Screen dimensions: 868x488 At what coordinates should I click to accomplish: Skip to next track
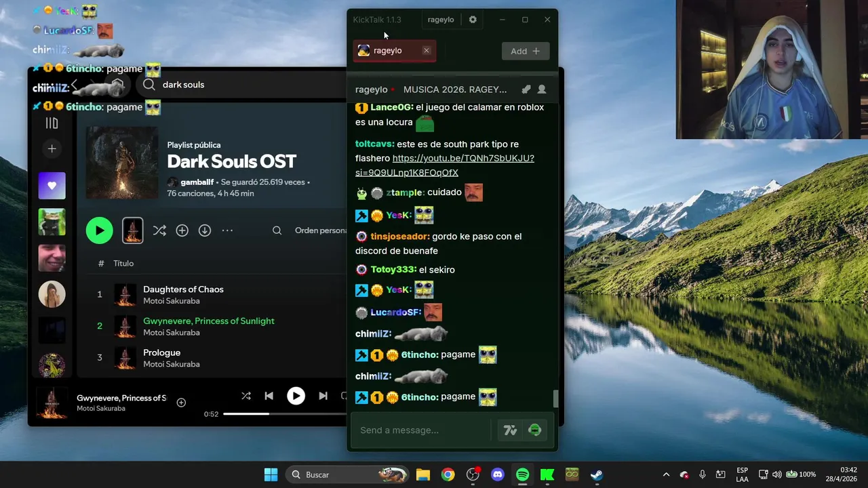[323, 396]
